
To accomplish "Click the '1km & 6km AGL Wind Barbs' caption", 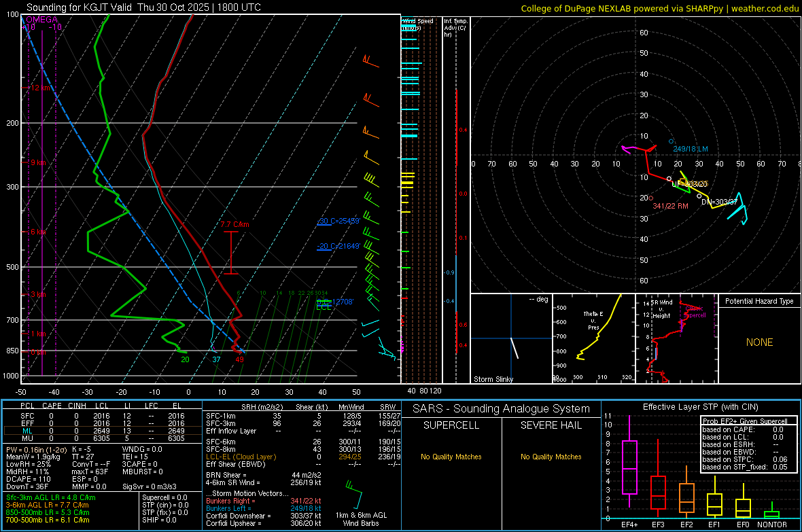I will [361, 519].
